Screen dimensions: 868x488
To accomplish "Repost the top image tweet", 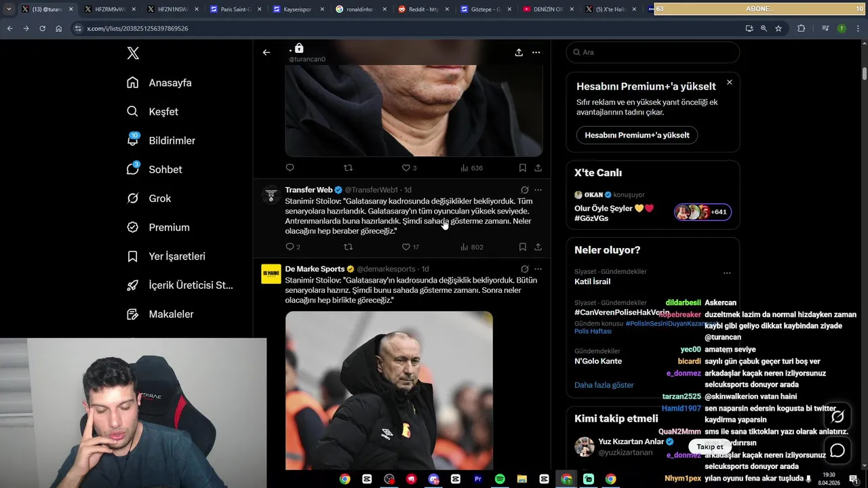I will (348, 168).
